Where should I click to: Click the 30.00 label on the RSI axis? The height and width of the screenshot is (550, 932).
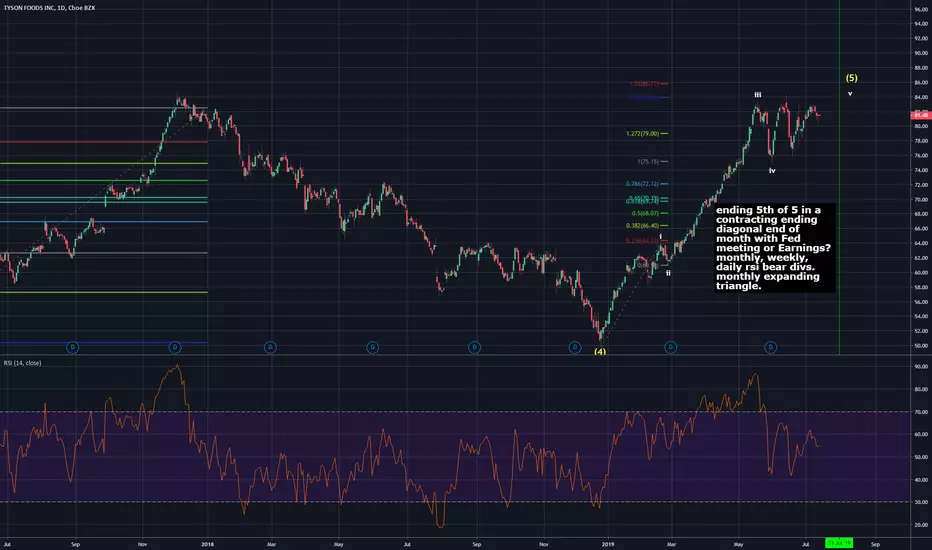click(921, 502)
